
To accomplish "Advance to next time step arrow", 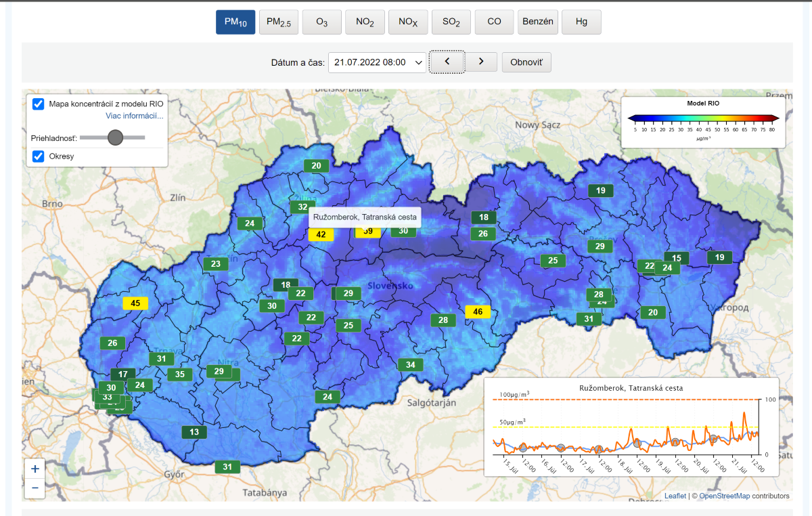I will coord(481,62).
